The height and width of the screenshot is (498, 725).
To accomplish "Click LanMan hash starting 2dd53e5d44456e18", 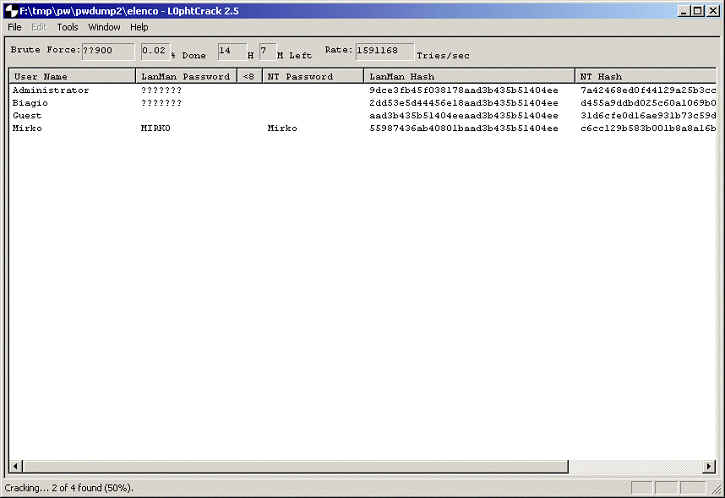I will [464, 103].
